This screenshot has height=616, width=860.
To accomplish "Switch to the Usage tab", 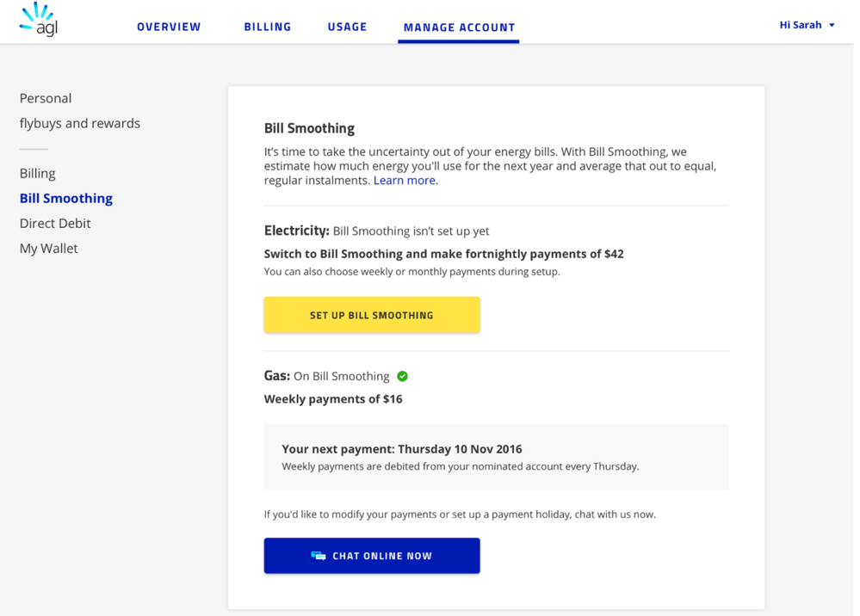I will (x=347, y=27).
